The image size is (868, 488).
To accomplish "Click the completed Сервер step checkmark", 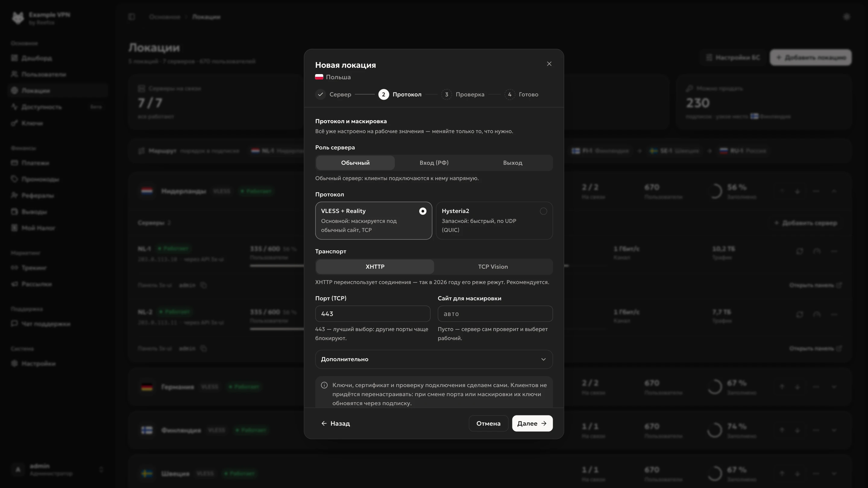I will [x=320, y=94].
